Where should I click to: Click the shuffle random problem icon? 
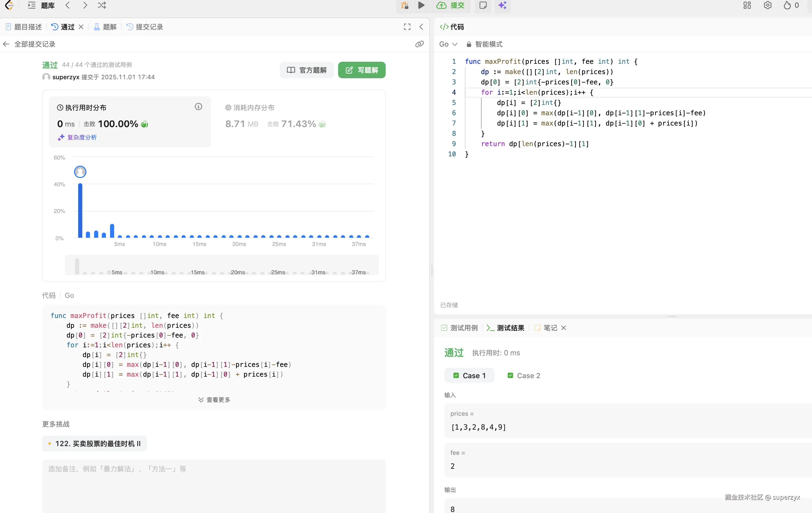pos(102,5)
